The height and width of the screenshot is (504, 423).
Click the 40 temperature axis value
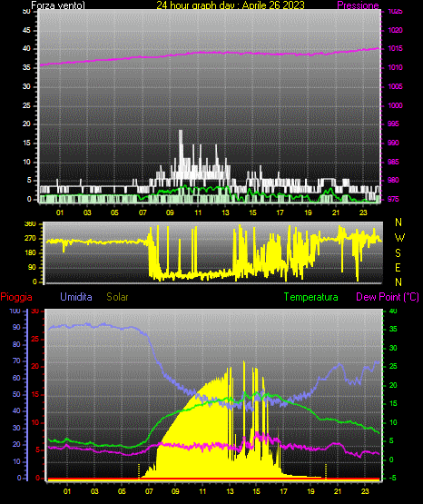point(393,311)
